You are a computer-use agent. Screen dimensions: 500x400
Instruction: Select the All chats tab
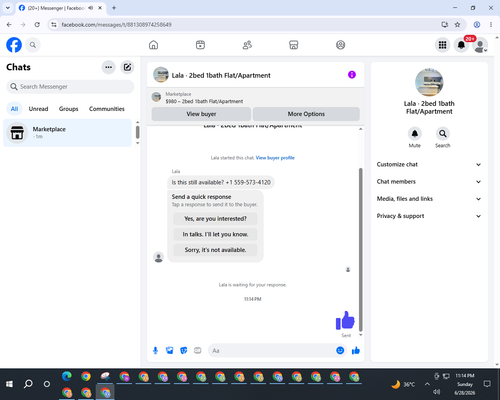14,109
